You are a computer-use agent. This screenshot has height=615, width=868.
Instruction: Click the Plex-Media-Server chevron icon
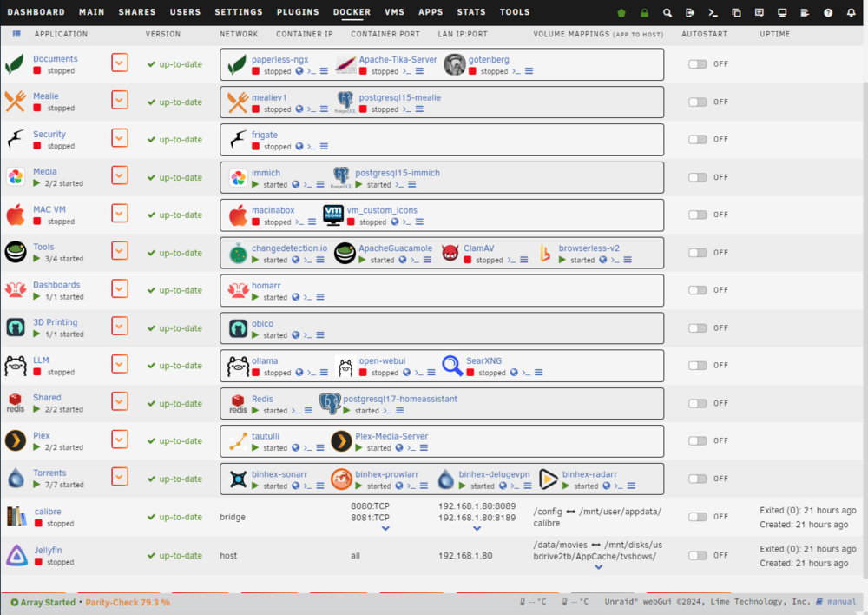coord(341,441)
